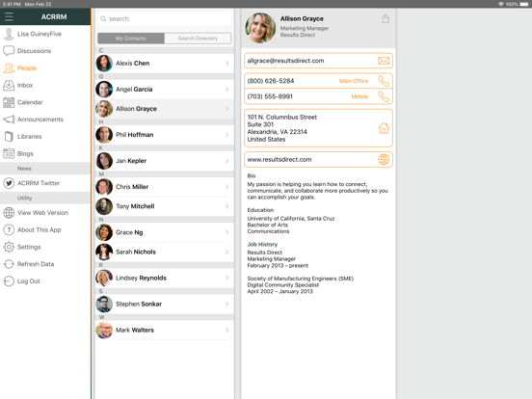The height and width of the screenshot is (399, 532).
Task: Open the Discussions speech bubble icon
Action: pos(9,50)
